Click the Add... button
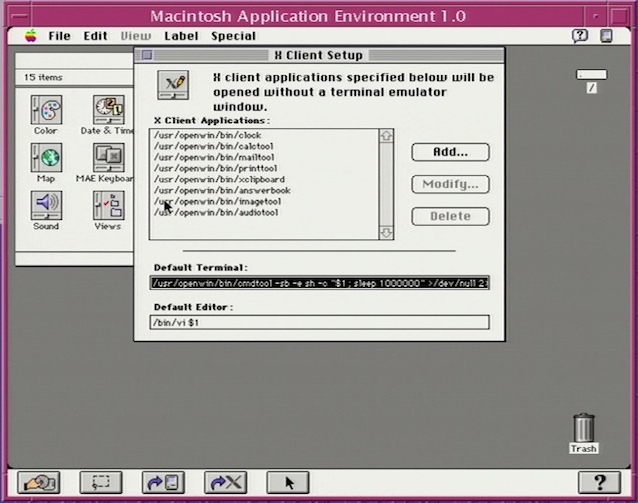The width and height of the screenshot is (638, 503). point(450,152)
